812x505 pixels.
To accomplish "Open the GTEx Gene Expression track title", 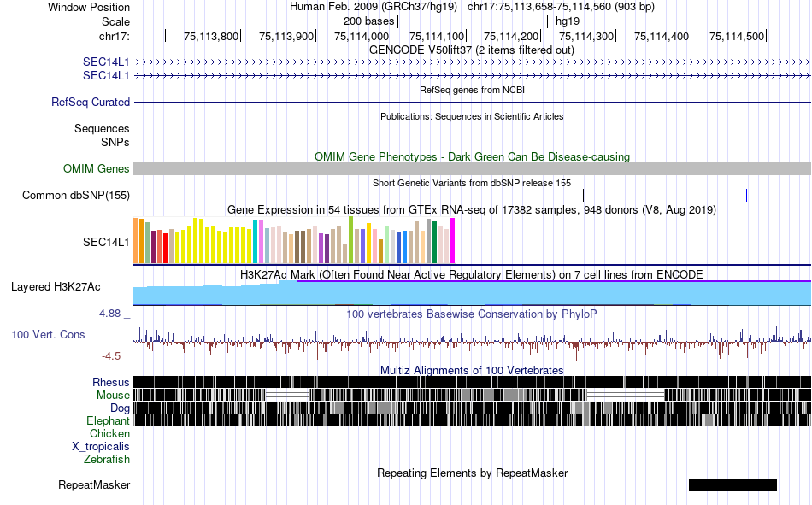I will point(472,209).
